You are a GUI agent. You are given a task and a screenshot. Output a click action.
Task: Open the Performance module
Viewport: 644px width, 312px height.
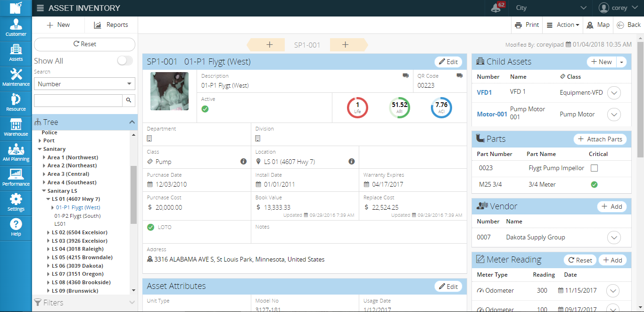tap(16, 178)
